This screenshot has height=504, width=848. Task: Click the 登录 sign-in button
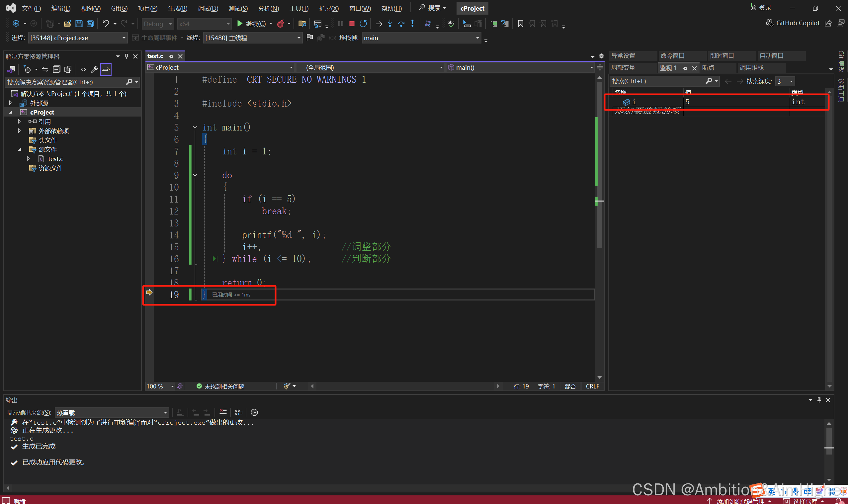point(761,8)
